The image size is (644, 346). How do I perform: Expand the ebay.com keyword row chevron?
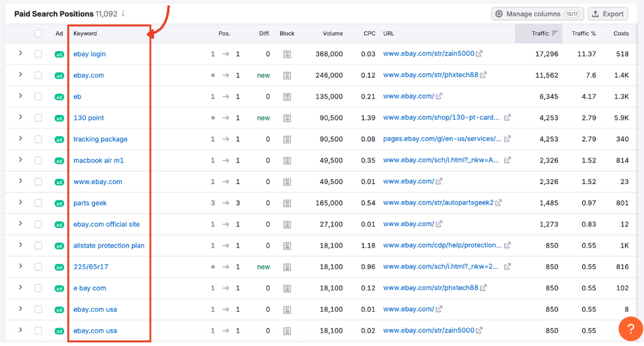(x=20, y=75)
